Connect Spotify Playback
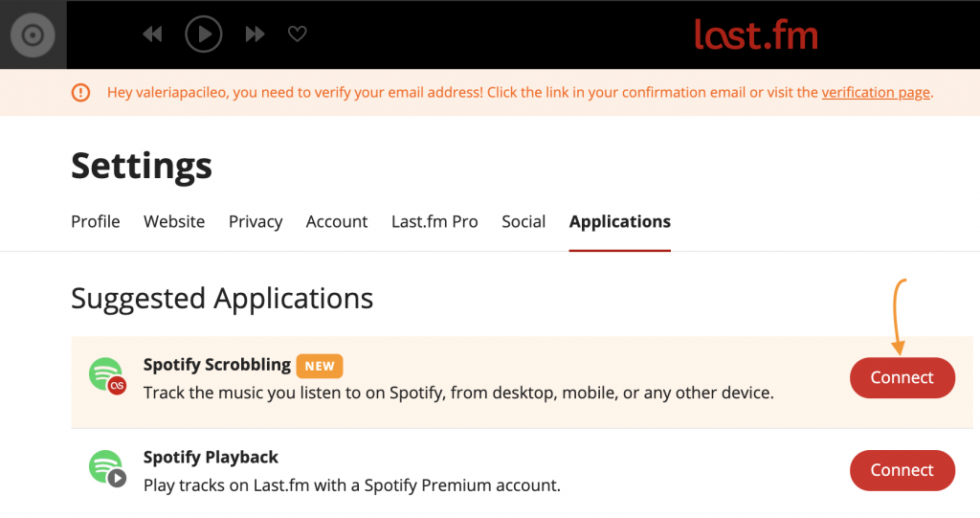The image size is (980, 518). pos(902,470)
